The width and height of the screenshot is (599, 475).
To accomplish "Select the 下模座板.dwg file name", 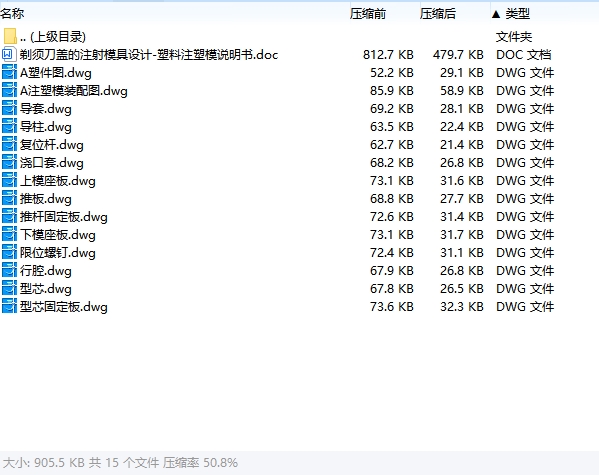I will click(x=58, y=235).
